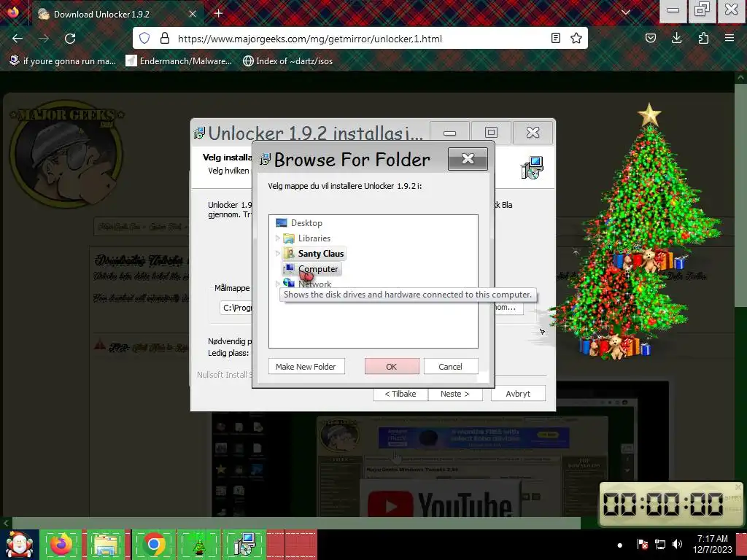Open Pocket save icon in toolbar
The height and width of the screenshot is (560, 747).
(651, 38)
